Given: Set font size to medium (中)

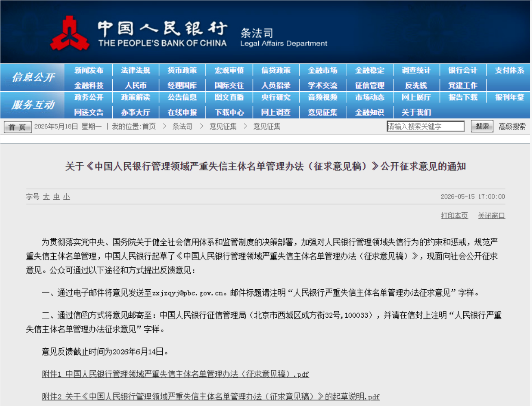Looking at the screenshot, I should (56, 197).
